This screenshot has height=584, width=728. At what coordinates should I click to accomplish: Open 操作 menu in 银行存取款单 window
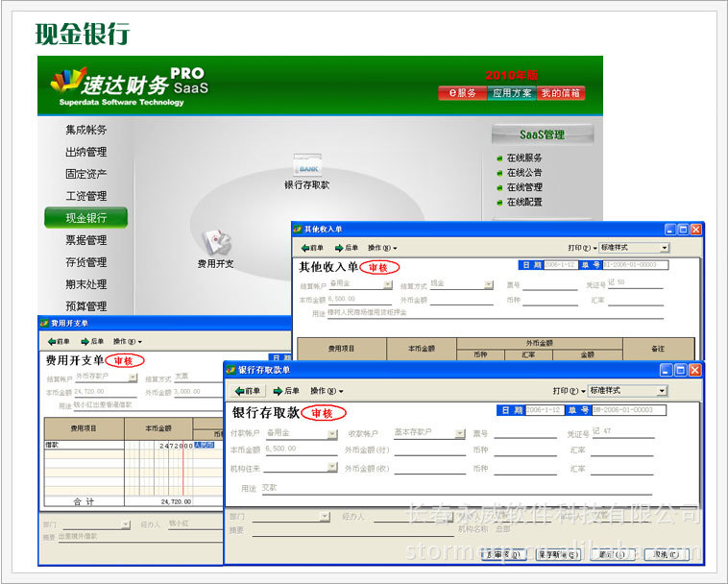327,391
